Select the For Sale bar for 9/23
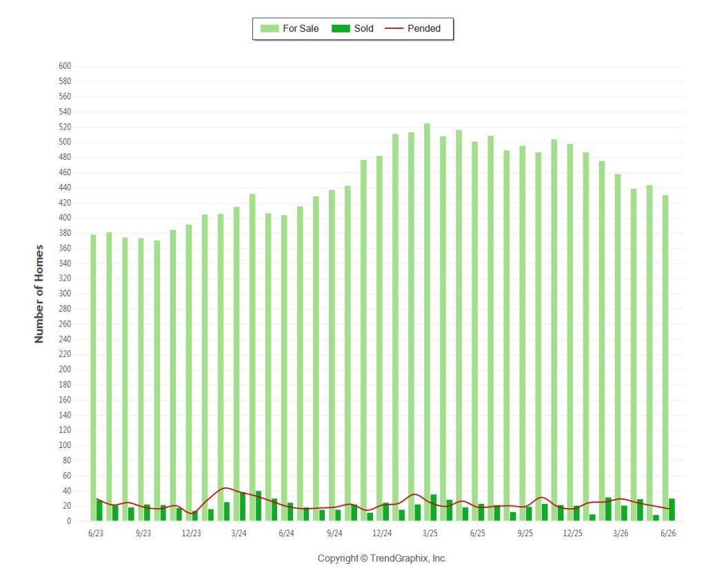The image size is (706, 588). point(141,380)
